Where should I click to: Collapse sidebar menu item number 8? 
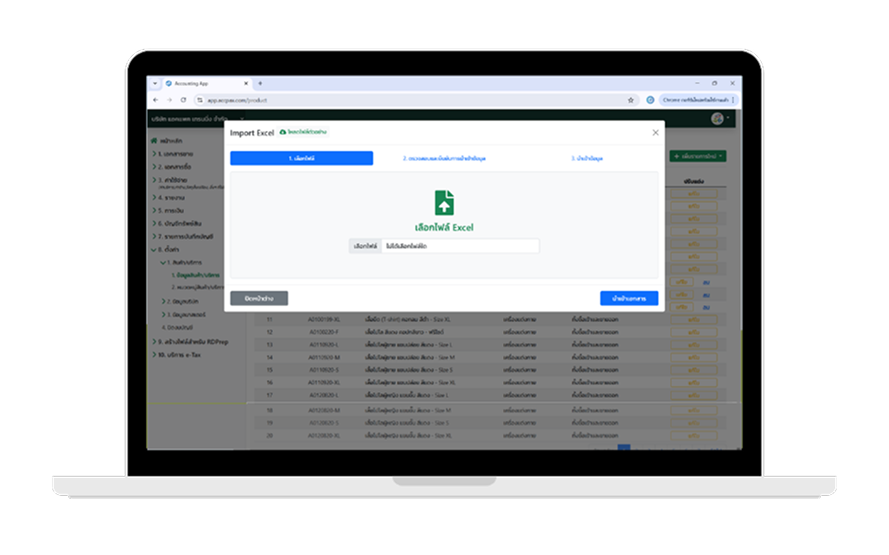point(166,249)
